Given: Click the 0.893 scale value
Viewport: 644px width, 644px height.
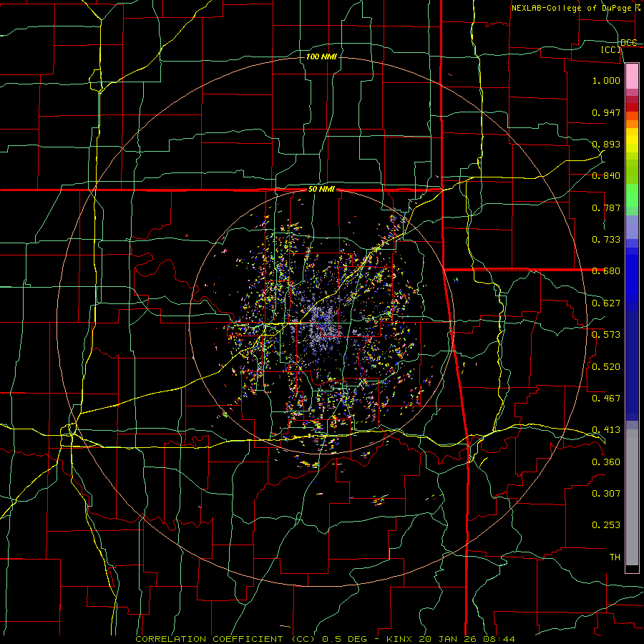Looking at the screenshot, I should 606,144.
